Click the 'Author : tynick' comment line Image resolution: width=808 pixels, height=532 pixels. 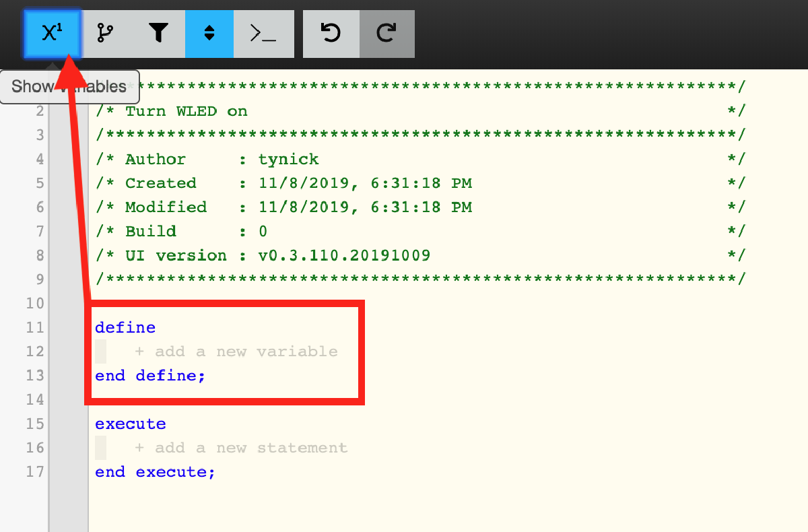[x=420, y=160]
